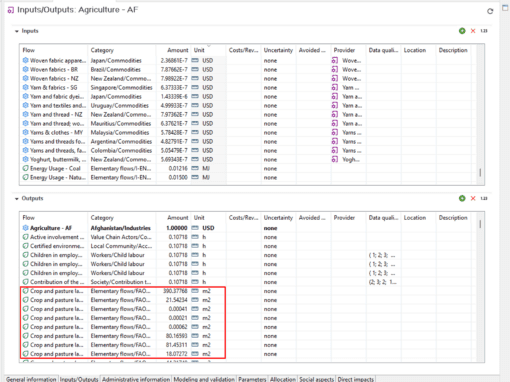Add a new flow to Inputs with green plus

pyautogui.click(x=462, y=31)
